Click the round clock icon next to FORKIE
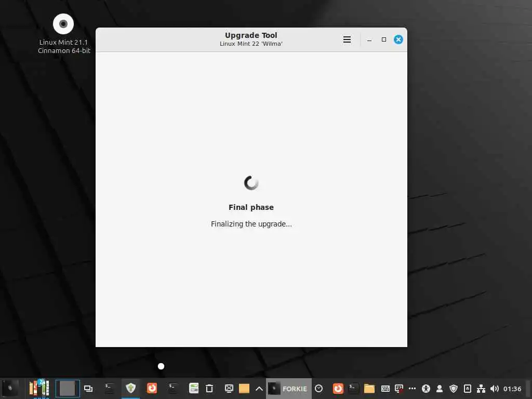The height and width of the screenshot is (399, 532). pyautogui.click(x=319, y=389)
